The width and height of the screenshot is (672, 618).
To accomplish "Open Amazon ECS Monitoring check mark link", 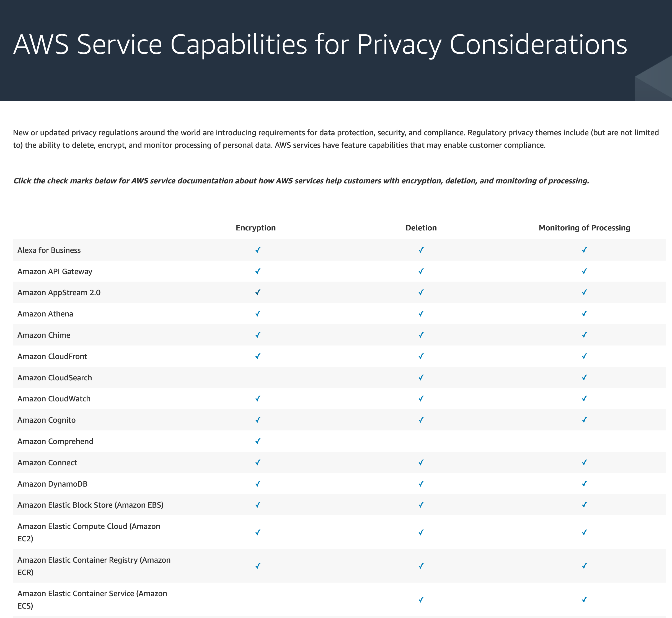I will point(584,600).
